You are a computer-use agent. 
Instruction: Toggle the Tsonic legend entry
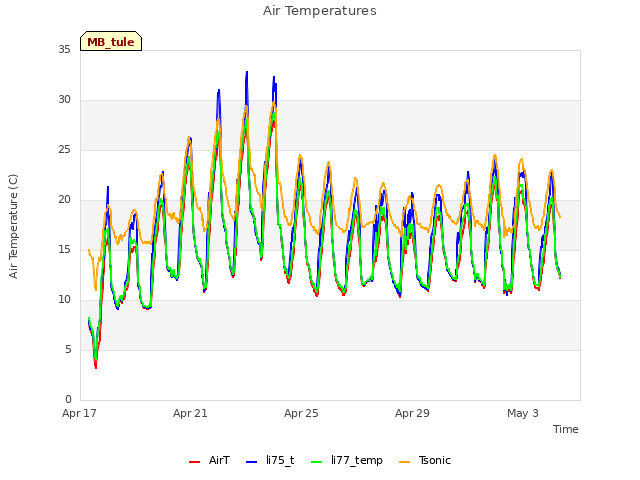[424, 460]
